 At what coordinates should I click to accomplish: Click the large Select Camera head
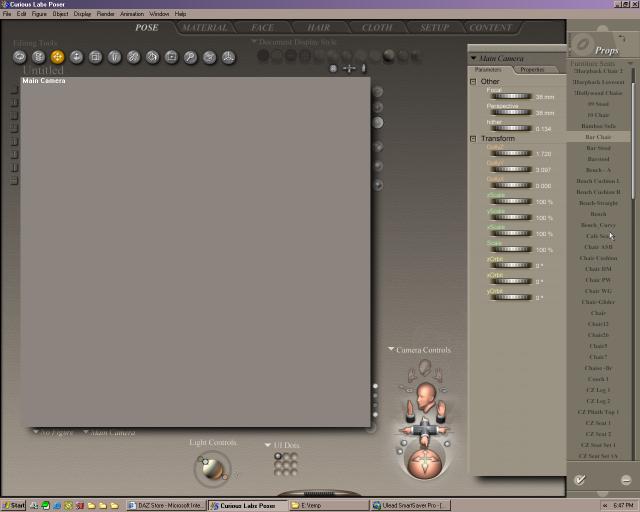(427, 397)
